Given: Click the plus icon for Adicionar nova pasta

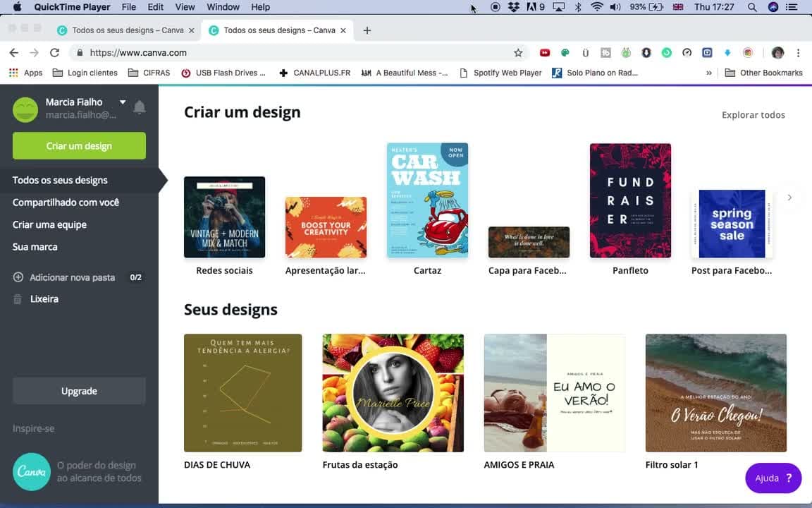Looking at the screenshot, I should (18, 277).
